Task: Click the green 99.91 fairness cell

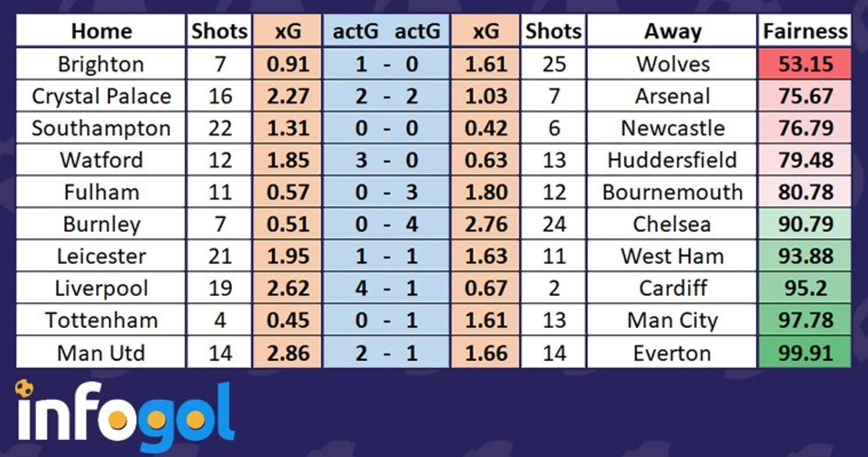Action: click(x=805, y=353)
